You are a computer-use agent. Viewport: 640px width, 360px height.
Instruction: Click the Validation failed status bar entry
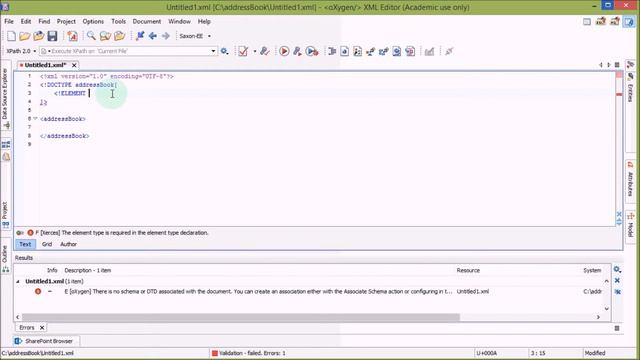(249, 353)
